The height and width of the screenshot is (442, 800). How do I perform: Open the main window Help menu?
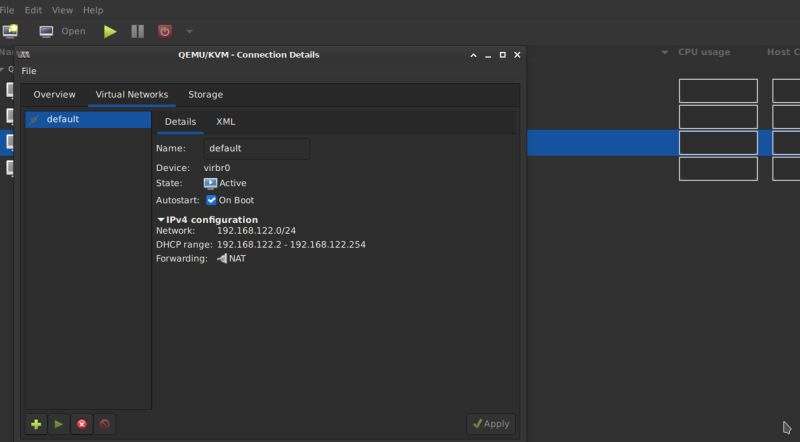point(93,10)
